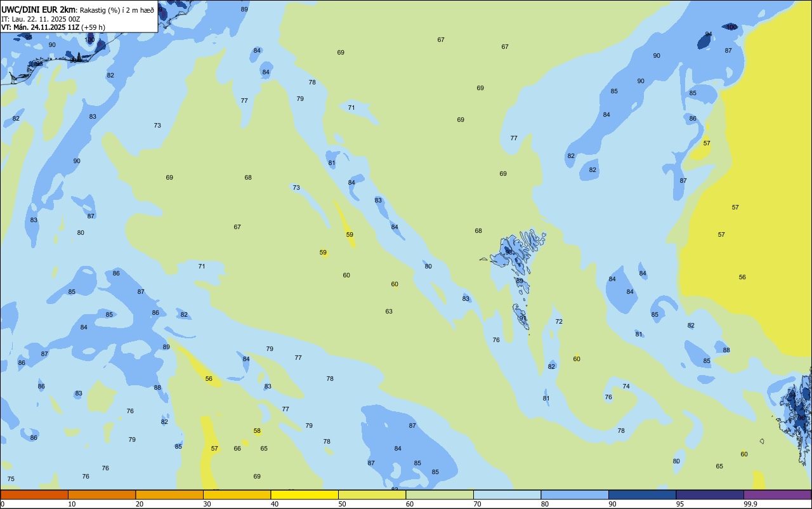Click the 'UWC/DINI EUR 2km' map title
Screen dimensions: 812x509
38,9
